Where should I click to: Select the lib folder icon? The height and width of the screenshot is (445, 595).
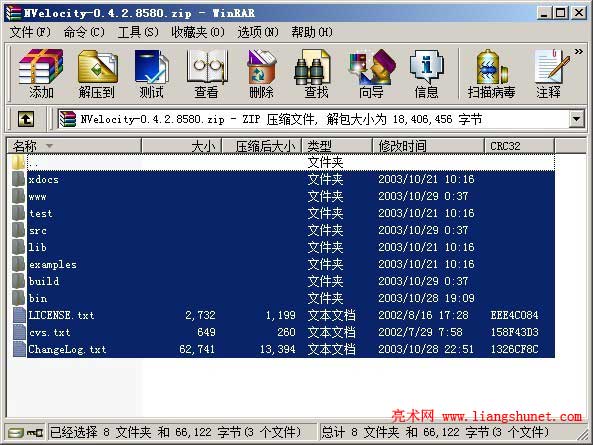pos(19,247)
